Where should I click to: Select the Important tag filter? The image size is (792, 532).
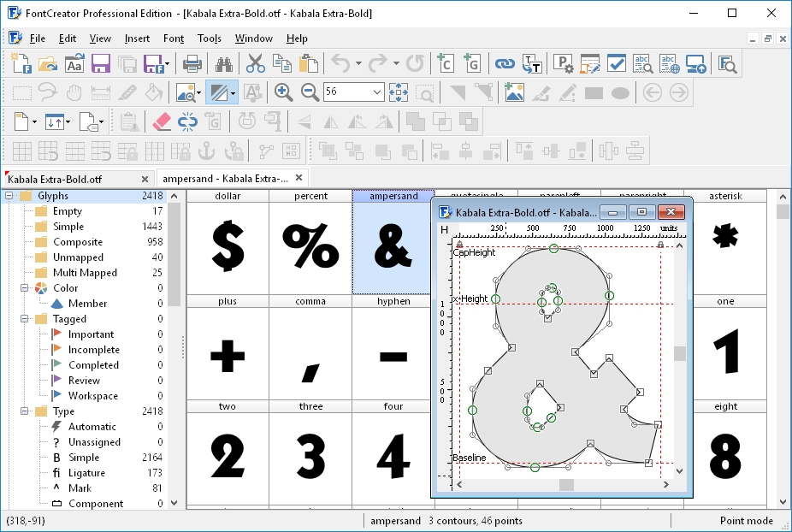point(91,334)
